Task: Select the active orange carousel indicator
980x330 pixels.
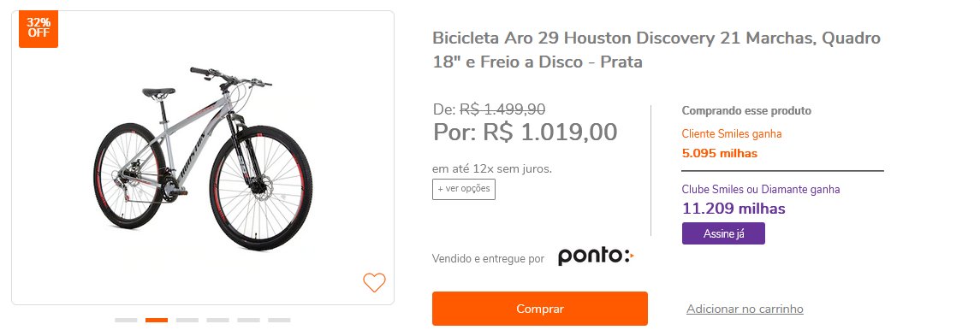Action: [x=157, y=320]
